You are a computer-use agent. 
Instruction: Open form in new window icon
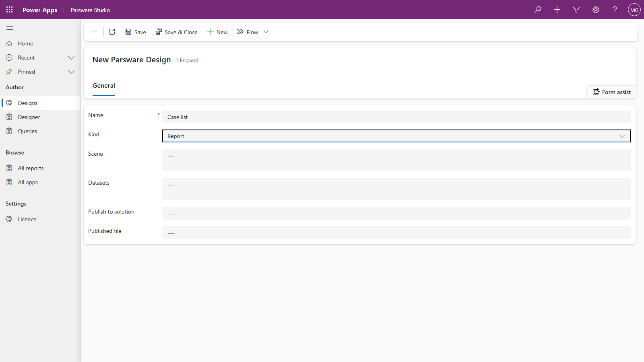coord(112,32)
